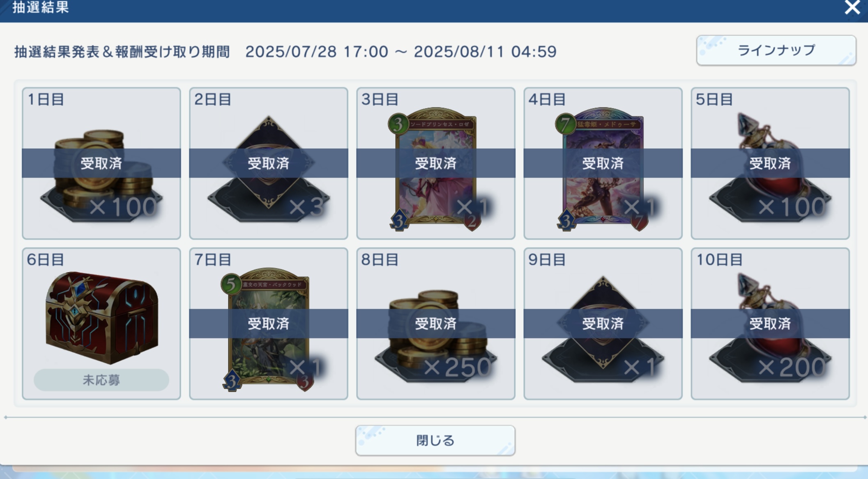The height and width of the screenshot is (479, 868).
Task: Open the Day 4 Medusa card reward
Action: click(x=603, y=169)
